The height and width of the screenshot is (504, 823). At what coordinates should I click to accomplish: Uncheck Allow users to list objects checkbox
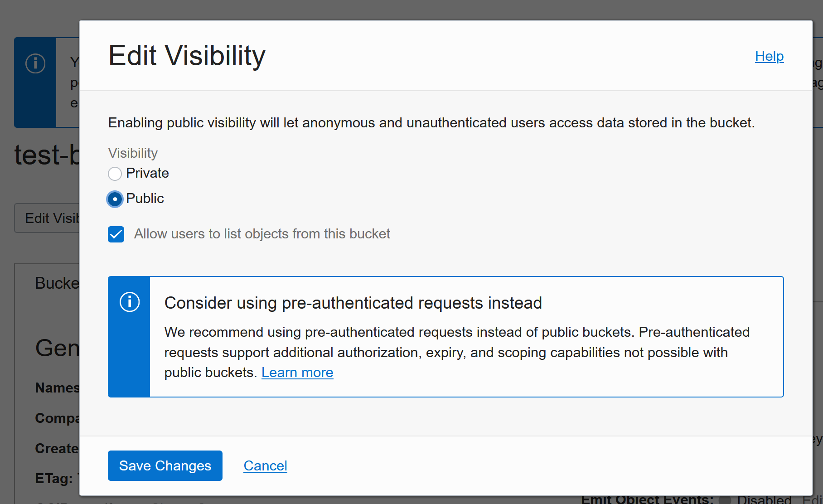click(116, 234)
